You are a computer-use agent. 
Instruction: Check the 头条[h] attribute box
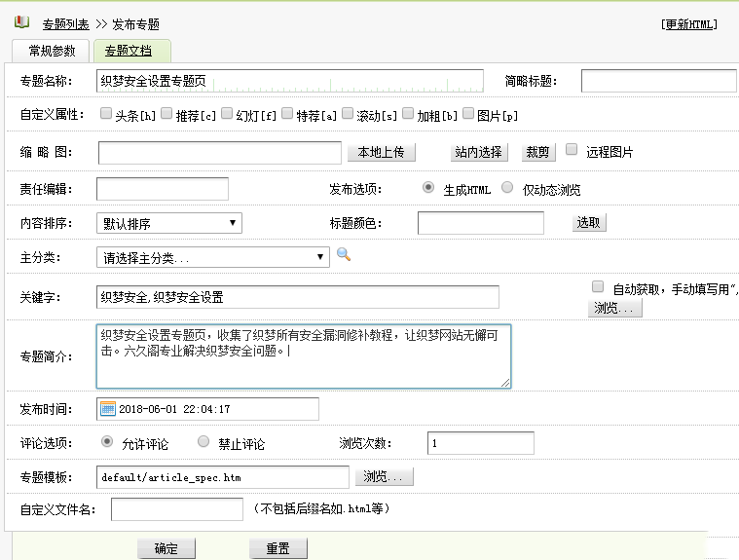click(106, 114)
